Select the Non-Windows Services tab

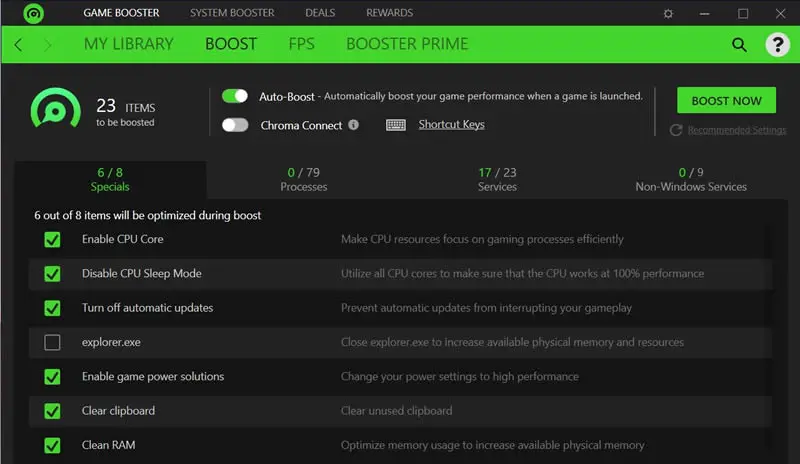691,180
